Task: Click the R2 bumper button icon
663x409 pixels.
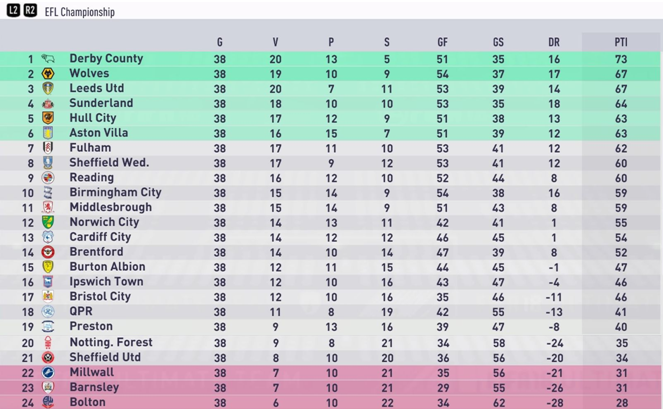Action: tap(30, 10)
